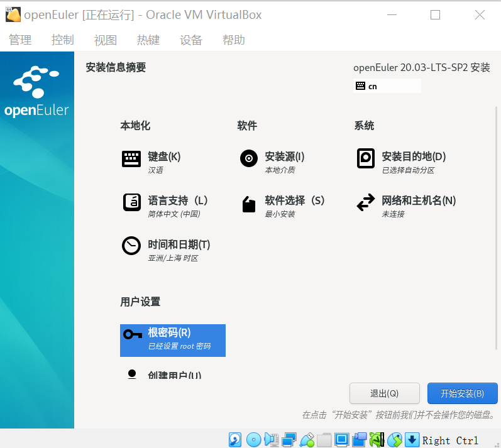Click the USB devices status icon
The height and width of the screenshot is (448, 501).
pos(307,439)
